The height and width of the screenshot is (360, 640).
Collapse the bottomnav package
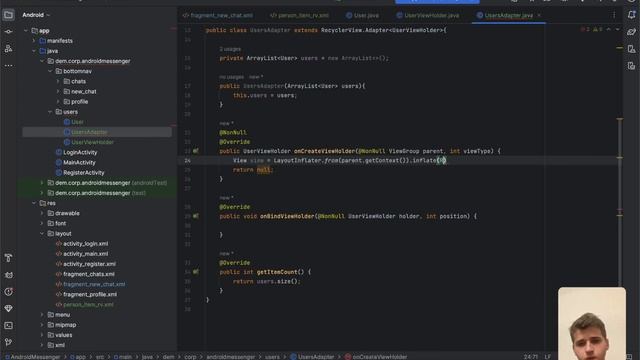point(50,71)
